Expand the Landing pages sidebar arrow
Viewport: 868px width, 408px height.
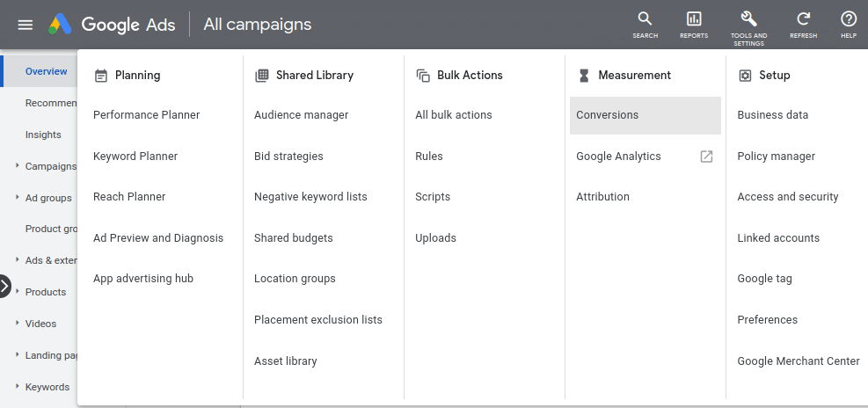tap(18, 354)
